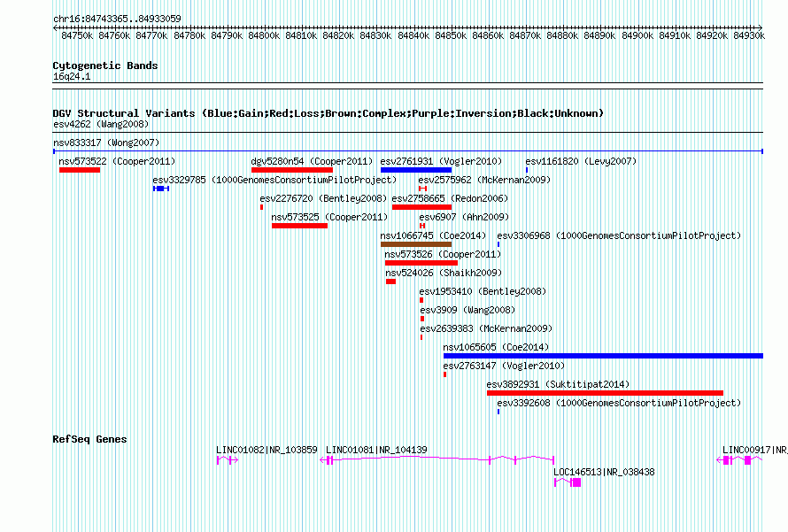This screenshot has width=788, height=532.
Task: Click the chr16:84743365..84933059 coordinates
Action: point(117,19)
